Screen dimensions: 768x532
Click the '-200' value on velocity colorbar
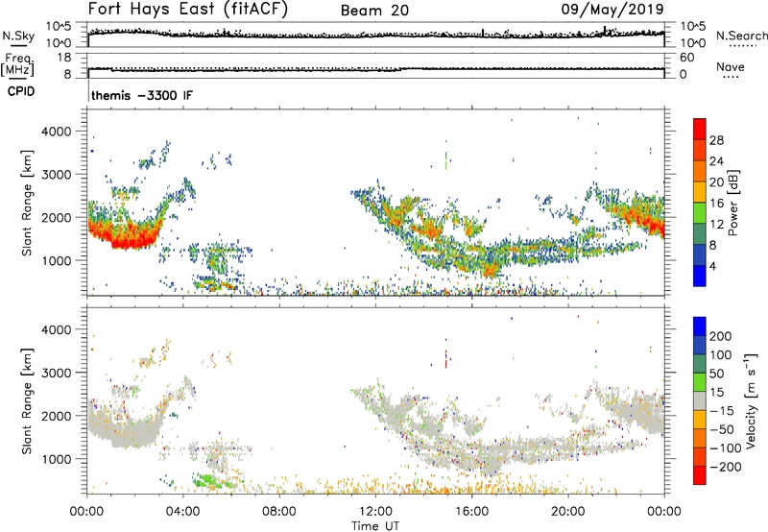coord(726,467)
